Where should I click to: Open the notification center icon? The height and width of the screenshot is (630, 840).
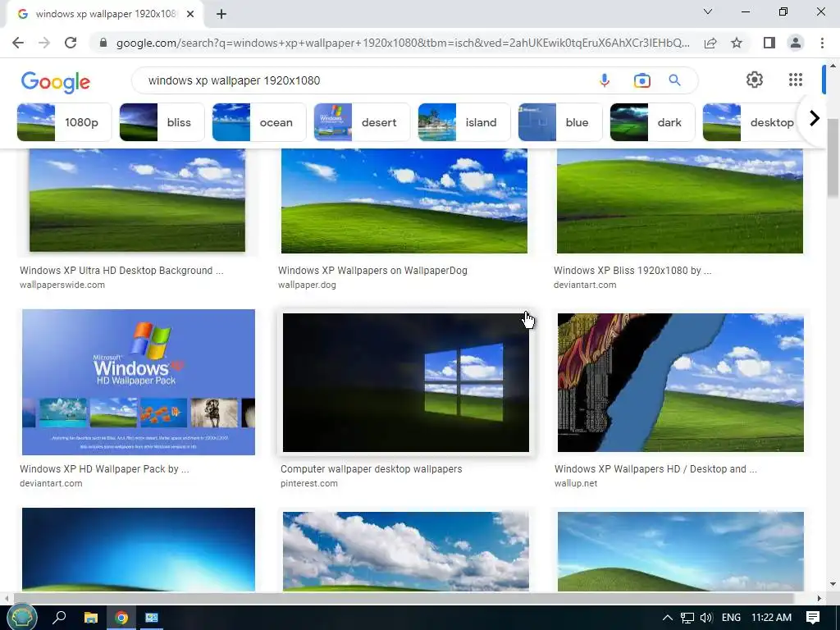[x=813, y=618]
